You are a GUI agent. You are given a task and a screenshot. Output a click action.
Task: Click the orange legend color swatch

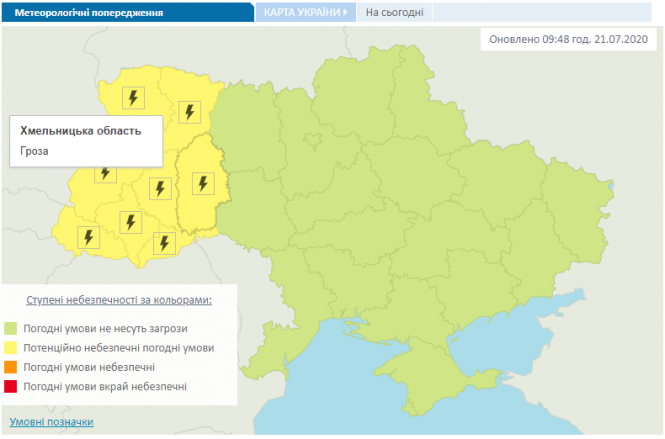[10, 367]
